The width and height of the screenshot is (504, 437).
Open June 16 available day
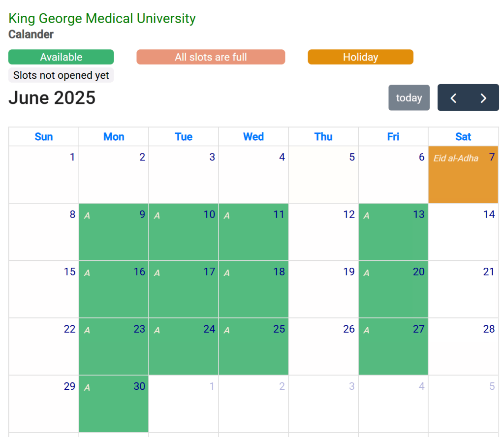tap(114, 289)
